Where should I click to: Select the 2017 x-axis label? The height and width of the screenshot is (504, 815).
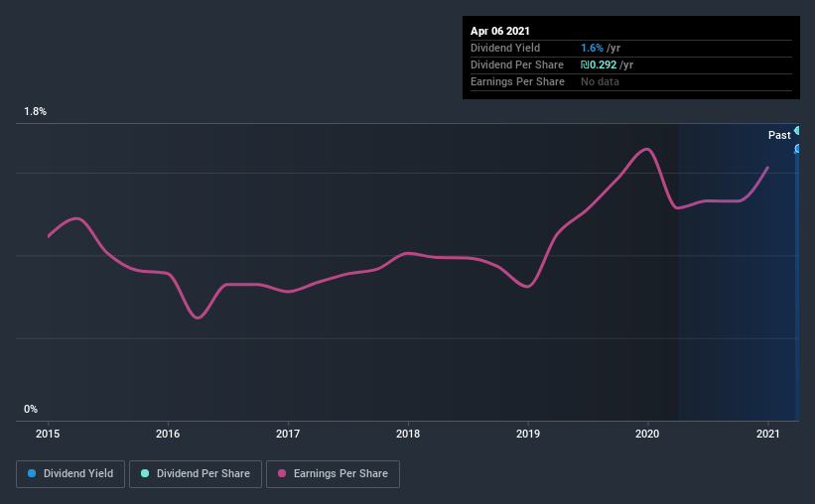[288, 434]
